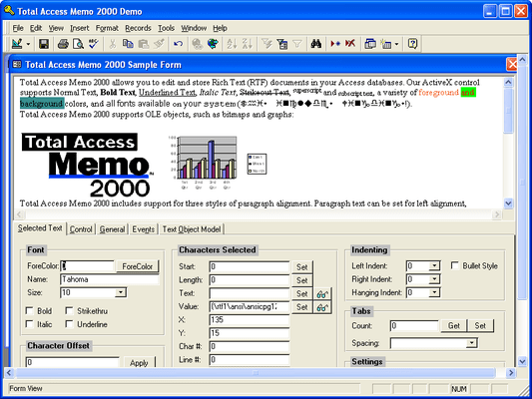Click Set button beside Start field
The image size is (532, 399).
[x=302, y=267]
